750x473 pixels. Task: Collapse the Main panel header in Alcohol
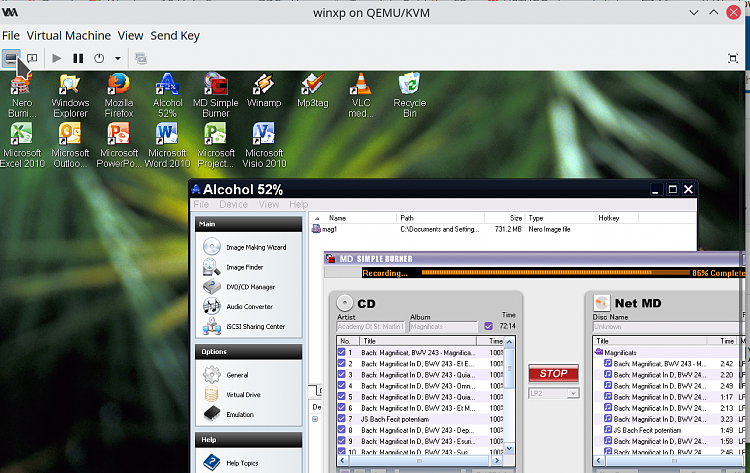coord(248,224)
